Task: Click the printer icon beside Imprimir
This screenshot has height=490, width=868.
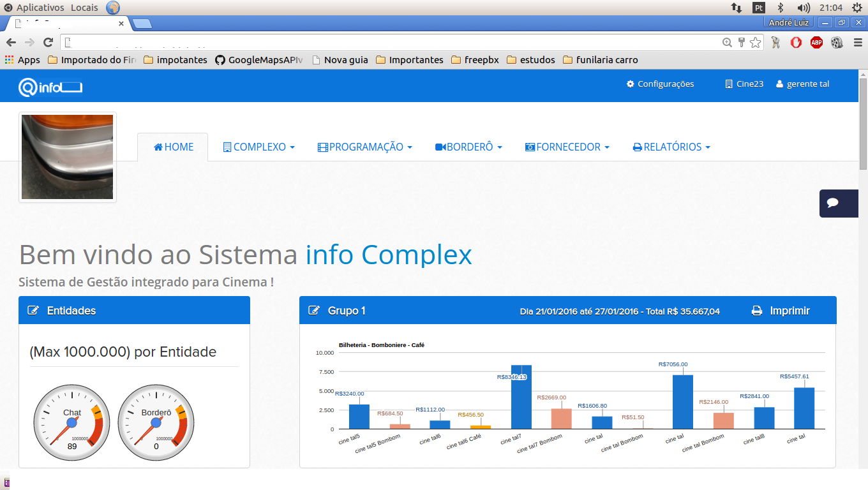Action: (757, 311)
